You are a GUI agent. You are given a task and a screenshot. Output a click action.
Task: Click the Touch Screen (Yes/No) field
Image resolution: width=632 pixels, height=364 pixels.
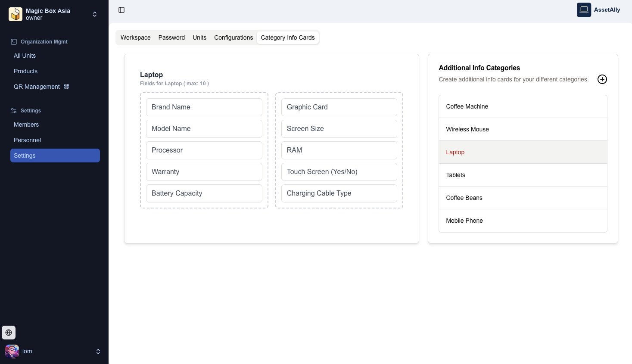pyautogui.click(x=339, y=172)
